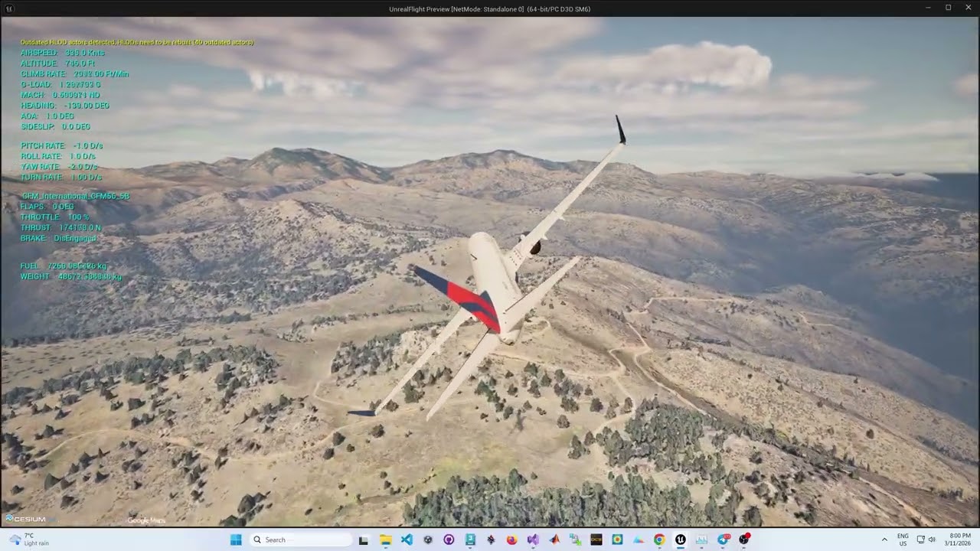
Task: Click the Google Maps attribution
Action: (x=146, y=520)
